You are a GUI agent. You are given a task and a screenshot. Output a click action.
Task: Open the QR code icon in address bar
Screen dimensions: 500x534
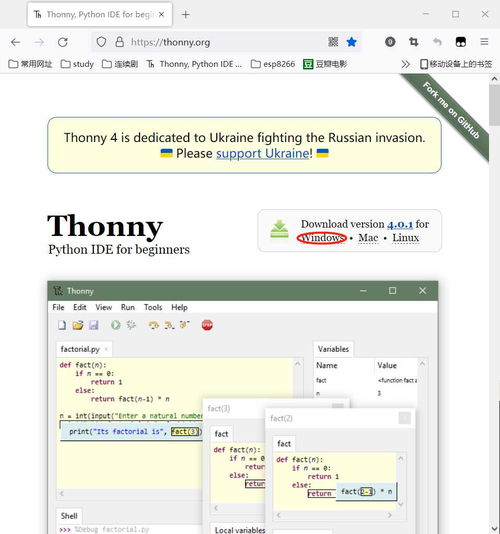pyautogui.click(x=333, y=42)
